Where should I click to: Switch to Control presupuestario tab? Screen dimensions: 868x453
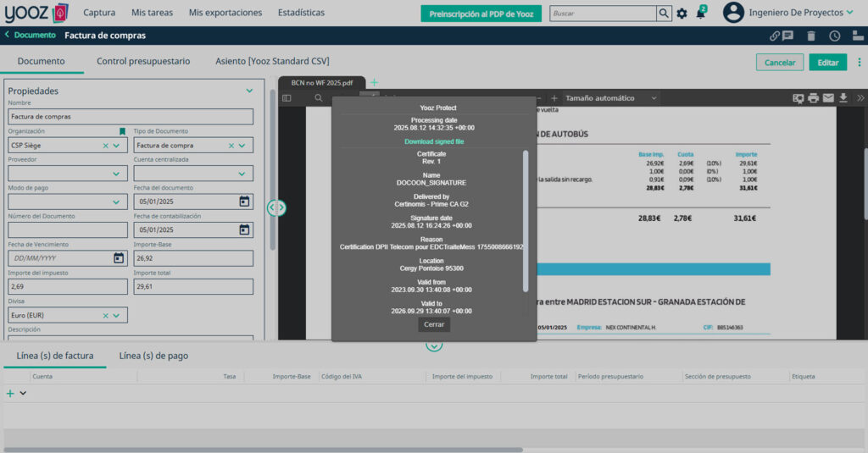click(143, 62)
